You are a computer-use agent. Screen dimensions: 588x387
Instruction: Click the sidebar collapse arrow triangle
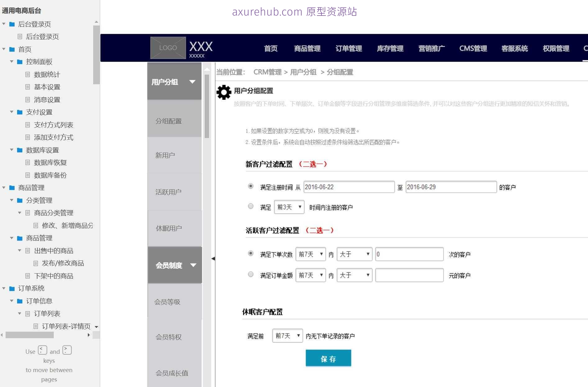tap(213, 258)
